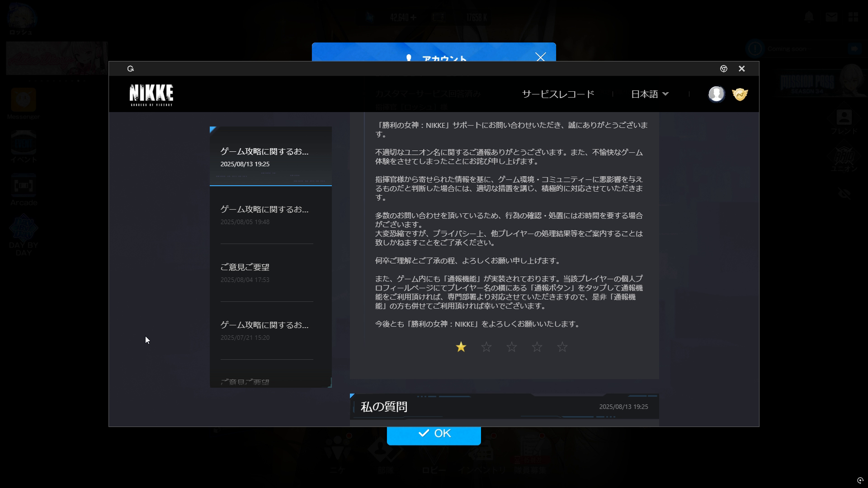Screen dimensions: 868x488
Task: Click the user avatar icon in the header
Action: pos(716,94)
